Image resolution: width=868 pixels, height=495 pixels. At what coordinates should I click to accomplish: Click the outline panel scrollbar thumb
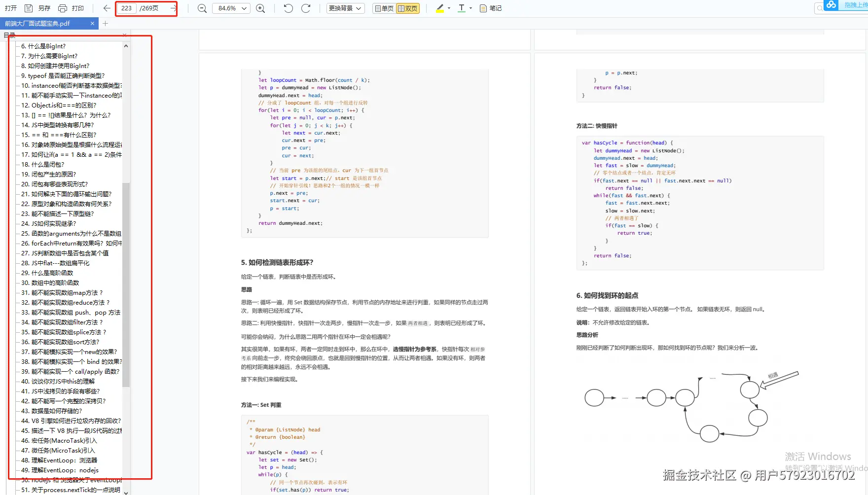coord(126,285)
